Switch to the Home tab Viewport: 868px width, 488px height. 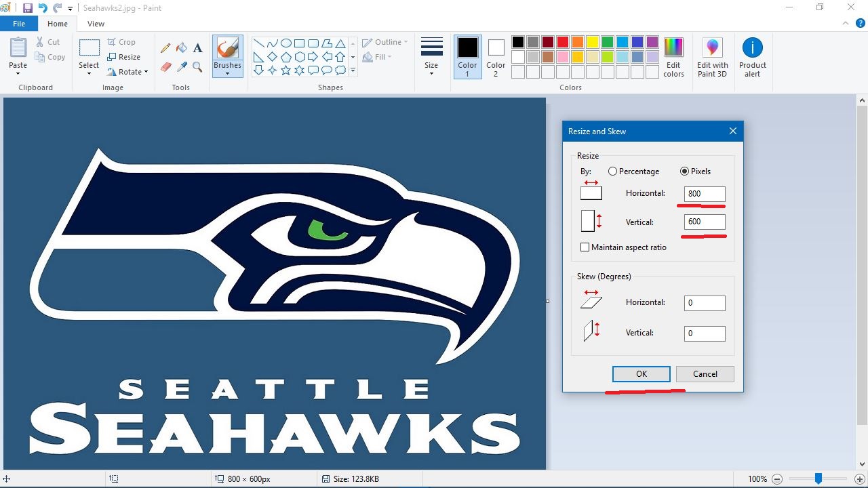click(58, 24)
